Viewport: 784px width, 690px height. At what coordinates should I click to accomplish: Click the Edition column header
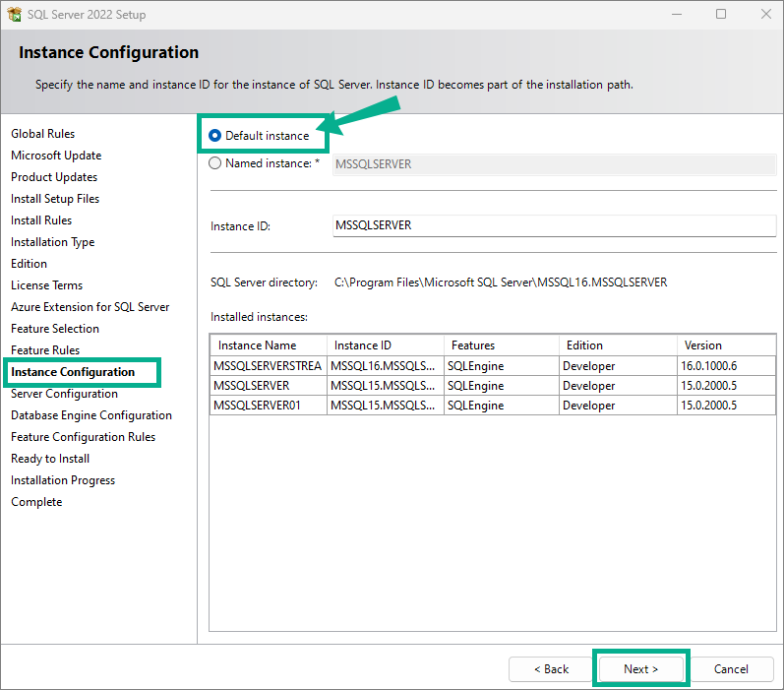618,345
